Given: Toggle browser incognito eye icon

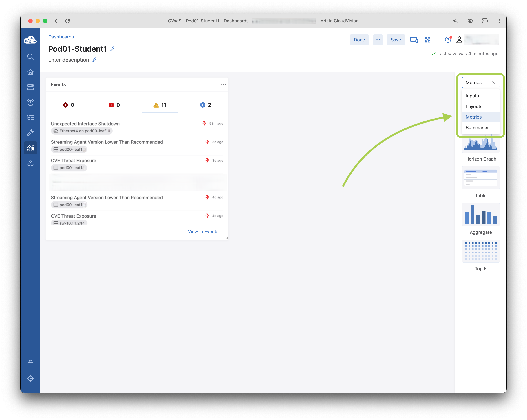Looking at the screenshot, I should click(470, 21).
